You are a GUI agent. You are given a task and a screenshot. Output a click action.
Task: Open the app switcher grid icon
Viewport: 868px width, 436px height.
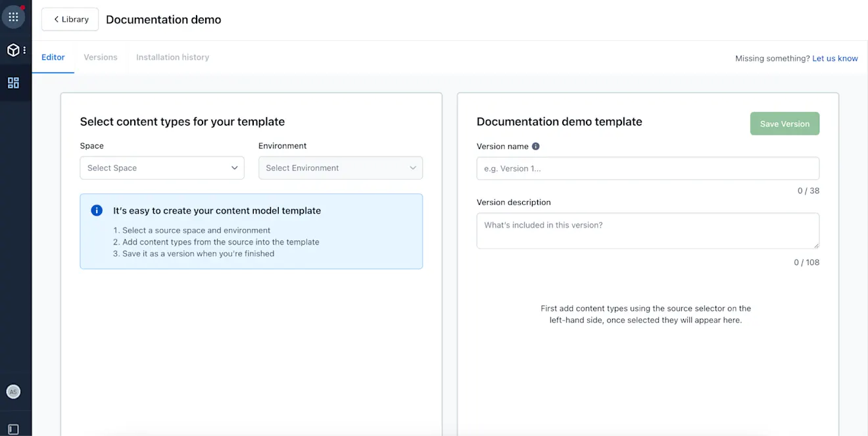point(13,17)
